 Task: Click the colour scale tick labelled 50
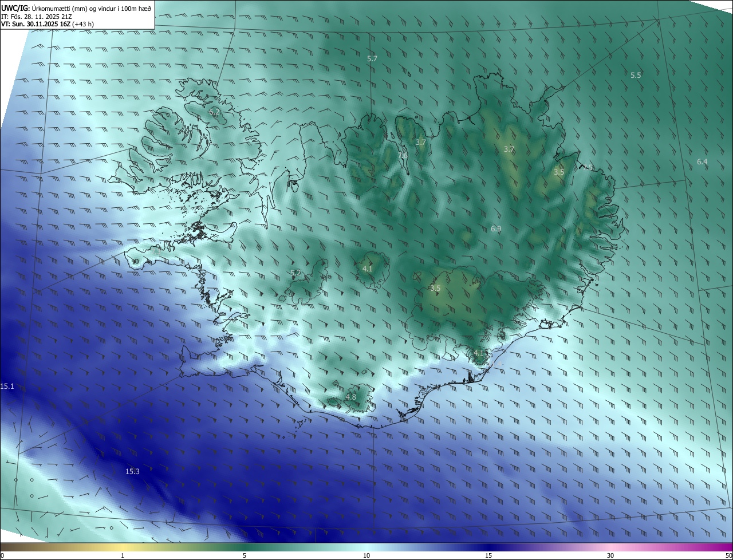tap(728, 555)
